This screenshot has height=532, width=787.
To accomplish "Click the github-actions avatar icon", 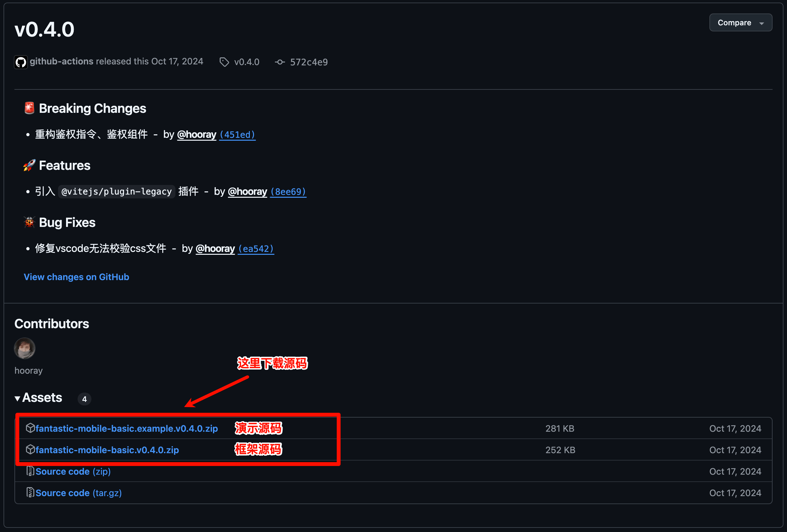I will point(21,62).
